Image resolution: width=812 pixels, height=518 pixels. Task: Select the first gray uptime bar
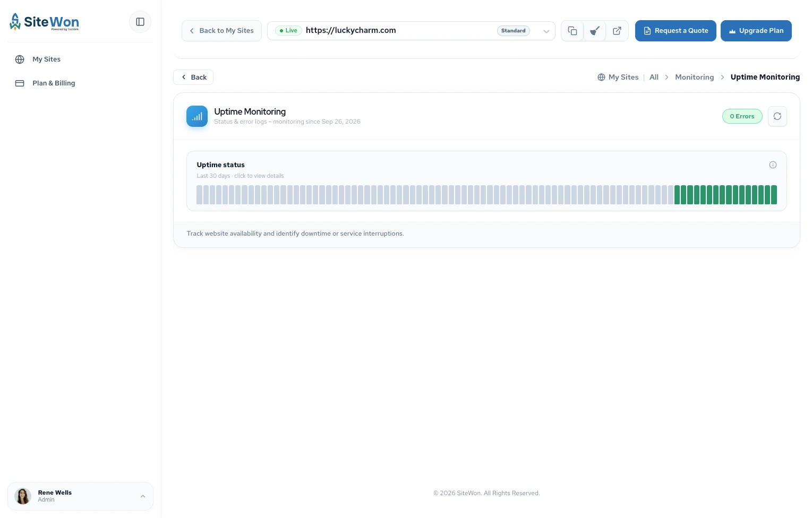click(200, 195)
